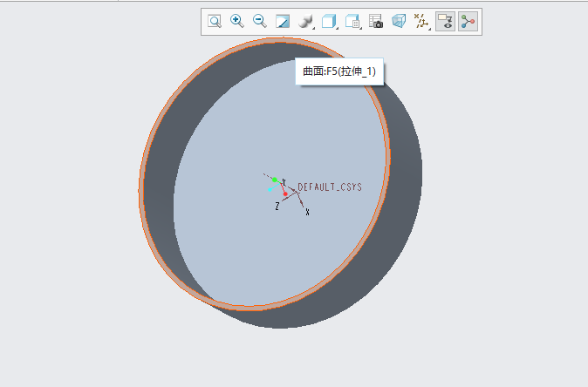Select the DEFAULT_CSYS coordinate system label
The width and height of the screenshot is (588, 387).
click(x=330, y=187)
